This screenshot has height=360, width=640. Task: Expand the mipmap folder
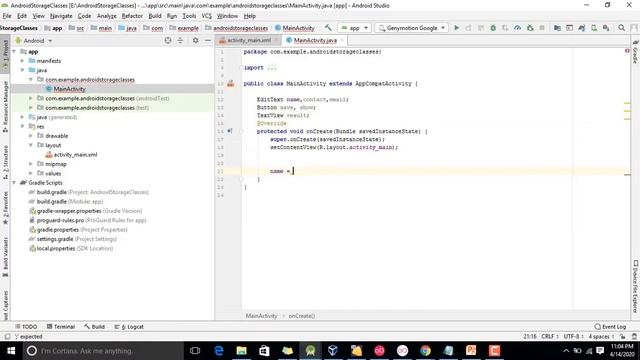tap(31, 164)
